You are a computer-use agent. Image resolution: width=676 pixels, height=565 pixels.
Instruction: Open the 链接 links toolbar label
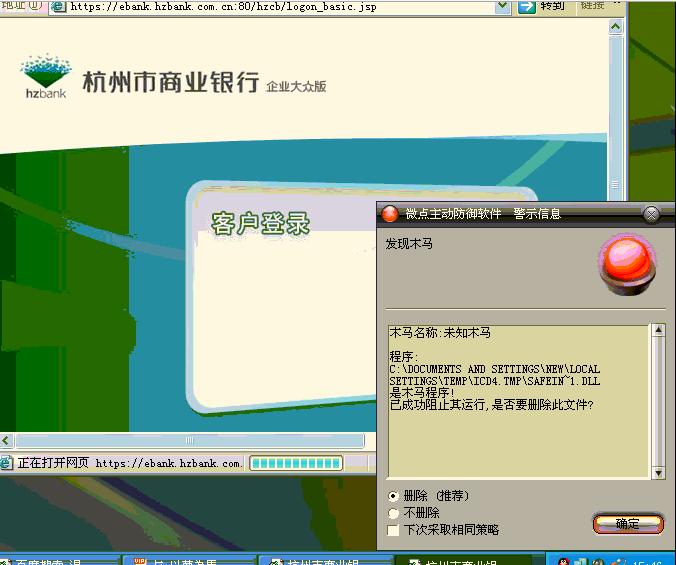[592, 5]
